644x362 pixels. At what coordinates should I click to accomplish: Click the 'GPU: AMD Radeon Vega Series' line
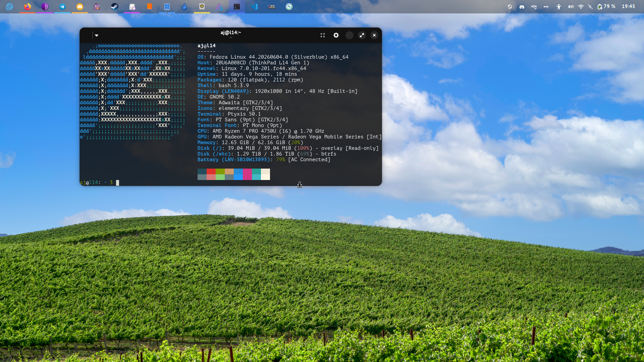289,137
